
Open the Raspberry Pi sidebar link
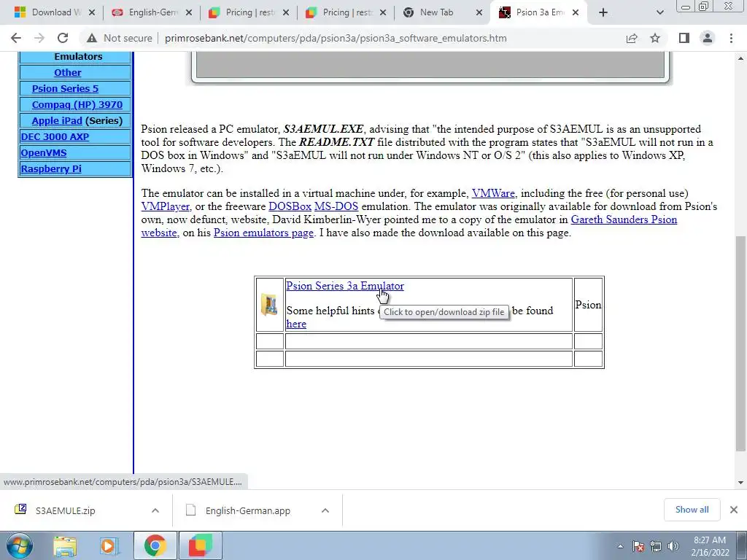click(51, 168)
